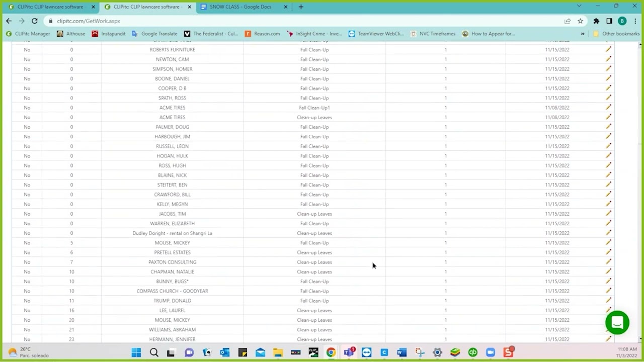This screenshot has height=362, width=644.
Task: Click edit pencil on COOPER, D.B row
Action: (608, 88)
